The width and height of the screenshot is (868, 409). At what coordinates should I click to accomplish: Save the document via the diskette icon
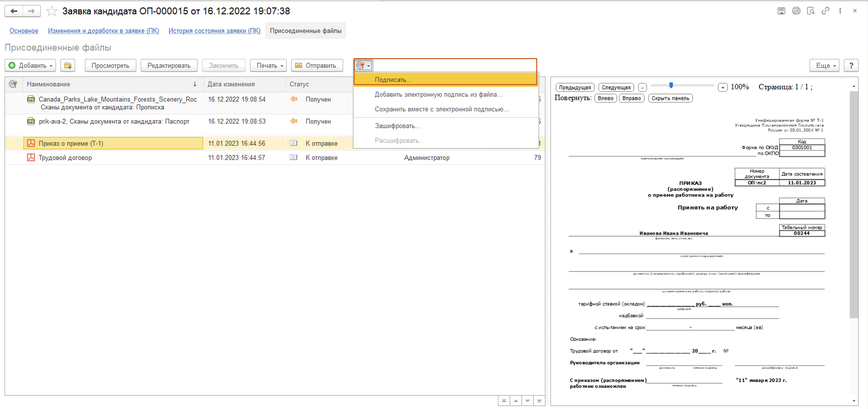[x=781, y=11]
